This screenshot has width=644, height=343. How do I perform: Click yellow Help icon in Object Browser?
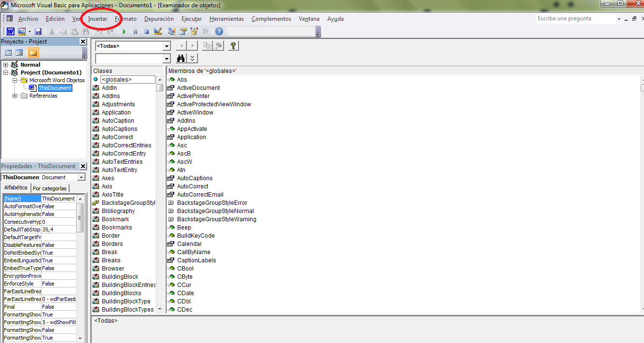(x=233, y=45)
